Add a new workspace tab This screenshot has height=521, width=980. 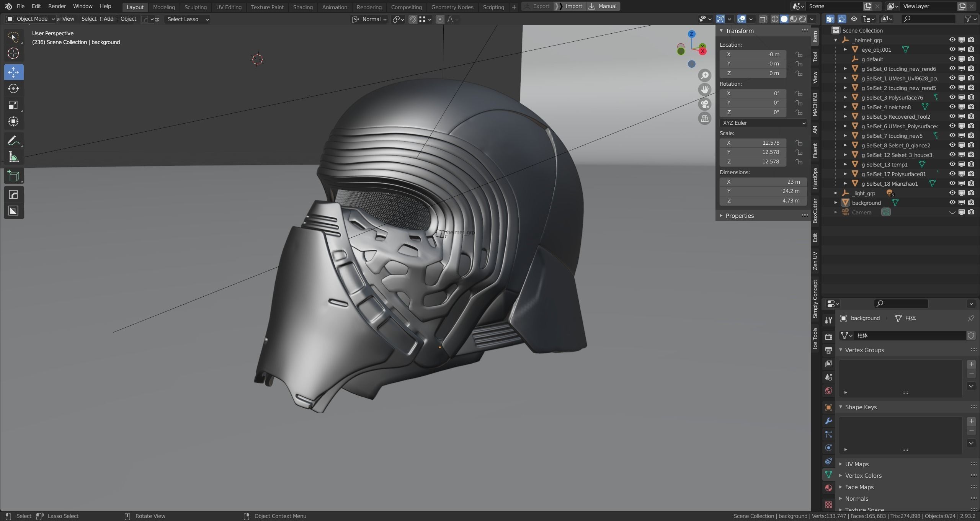(514, 7)
